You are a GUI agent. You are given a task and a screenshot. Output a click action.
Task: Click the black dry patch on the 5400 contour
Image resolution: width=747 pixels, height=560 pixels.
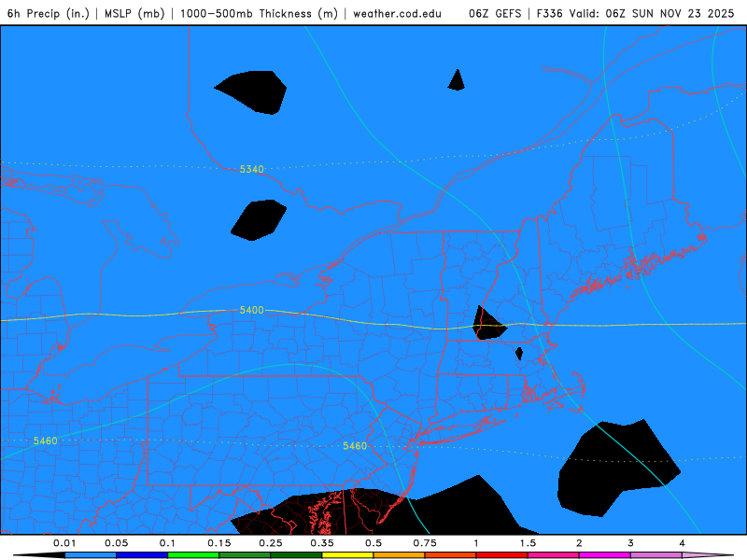point(486,325)
